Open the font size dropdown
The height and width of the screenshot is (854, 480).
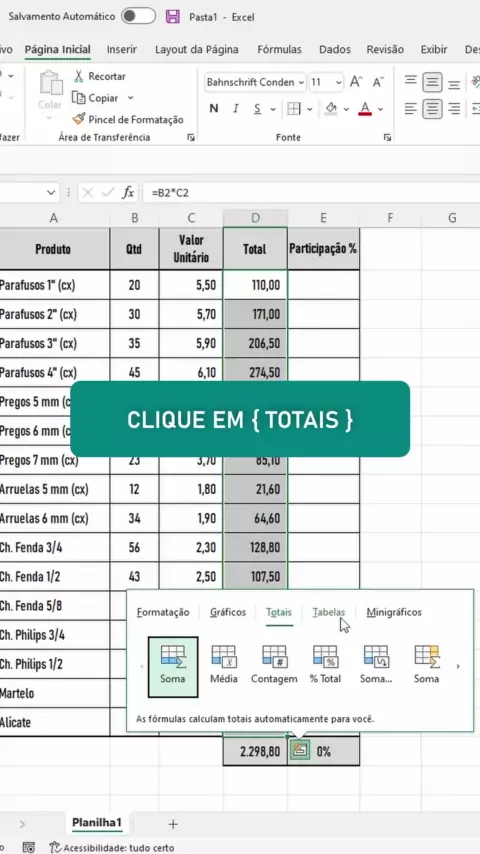point(339,83)
